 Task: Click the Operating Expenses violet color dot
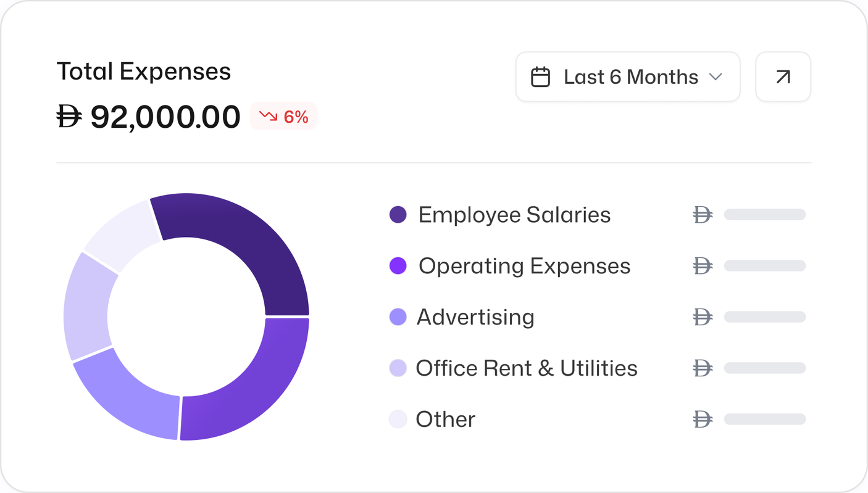[398, 266]
